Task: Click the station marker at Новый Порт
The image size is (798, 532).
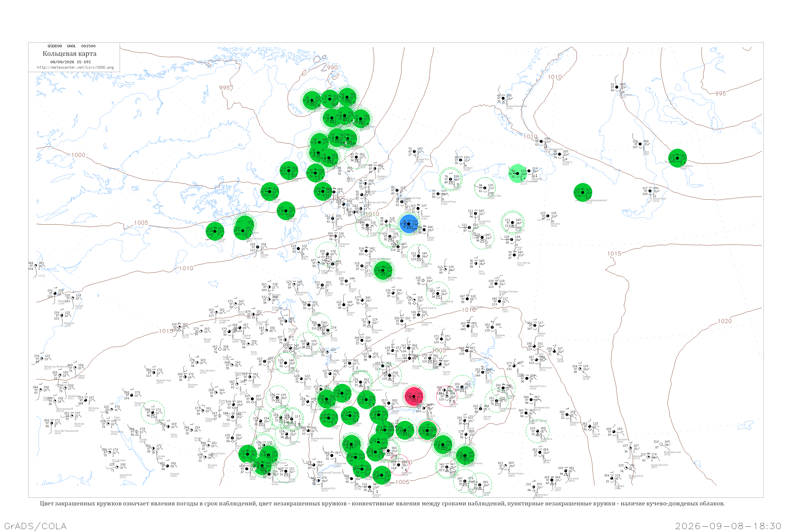Action: pos(650,191)
